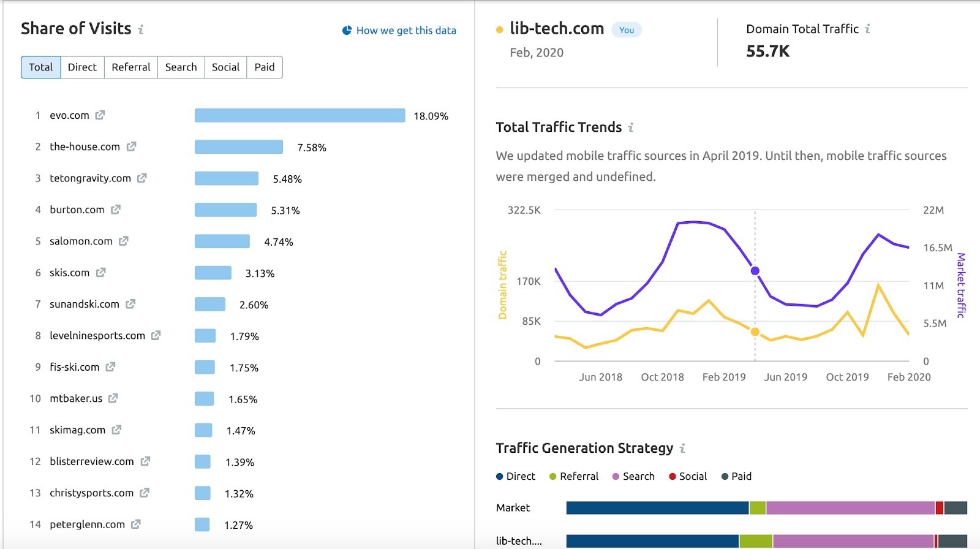Click Market row Direct blue segment

click(658, 507)
